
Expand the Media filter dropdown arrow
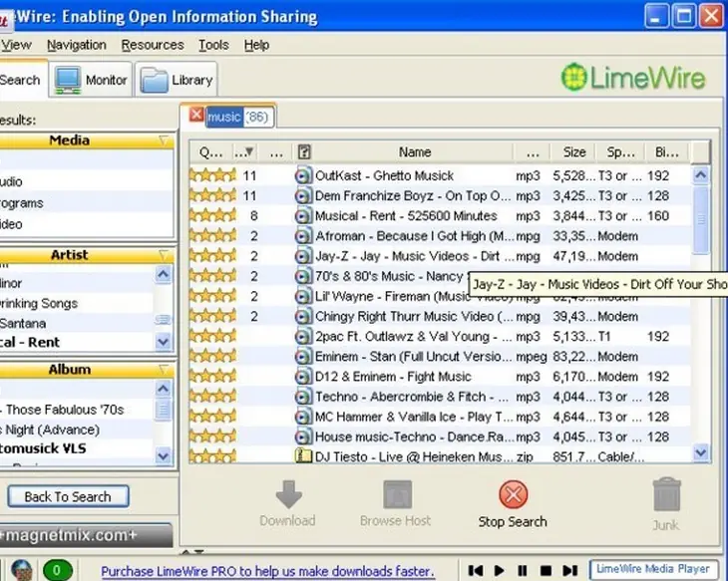(x=166, y=142)
